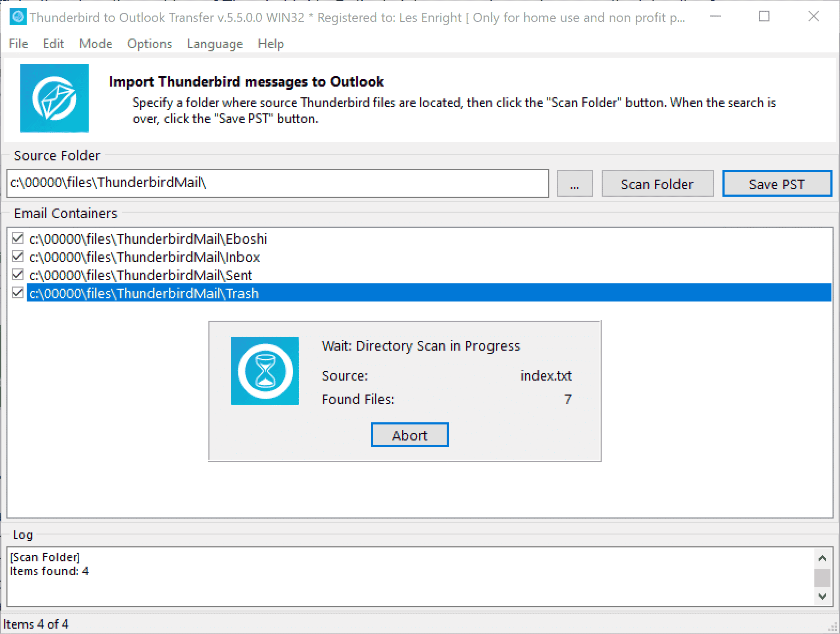
Task: Click inside the Source Folder path field
Action: coord(278,183)
